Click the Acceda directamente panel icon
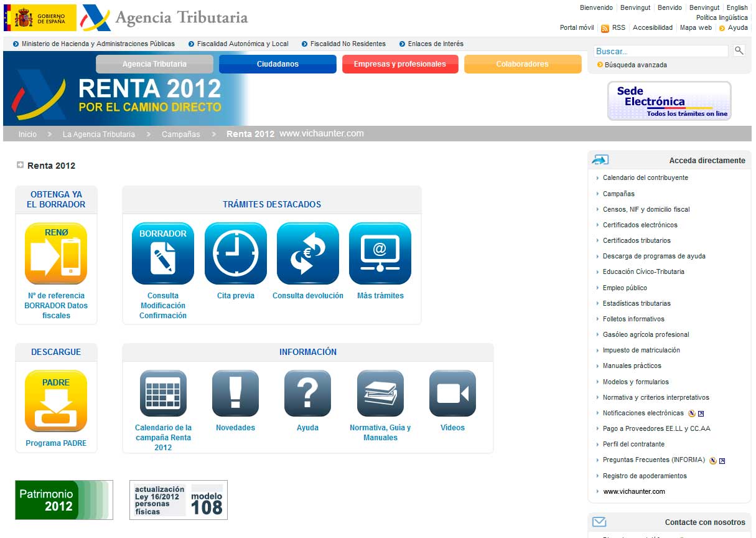756x538 pixels. click(600, 160)
